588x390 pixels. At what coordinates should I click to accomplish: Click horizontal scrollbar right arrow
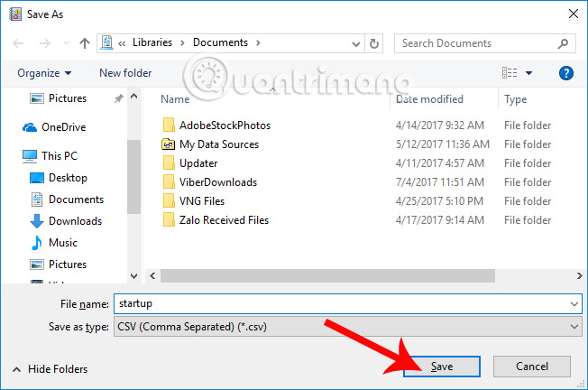tap(579, 276)
